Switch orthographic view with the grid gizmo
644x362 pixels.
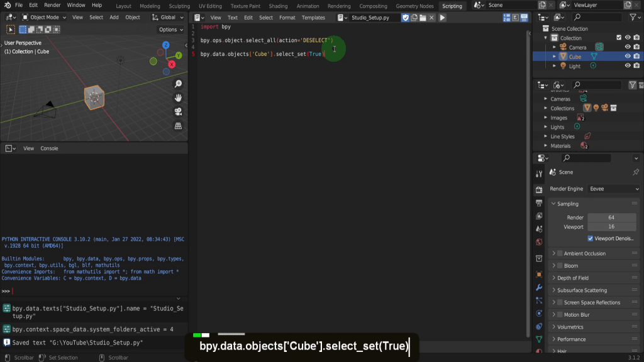coord(178,126)
